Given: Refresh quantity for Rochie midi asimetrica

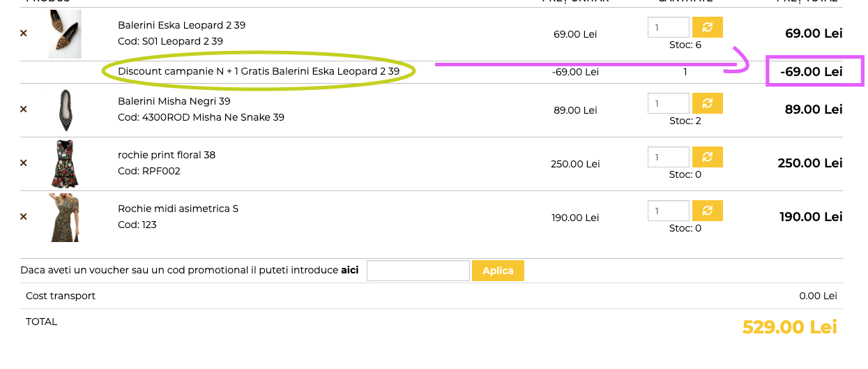Looking at the screenshot, I should [x=707, y=211].
